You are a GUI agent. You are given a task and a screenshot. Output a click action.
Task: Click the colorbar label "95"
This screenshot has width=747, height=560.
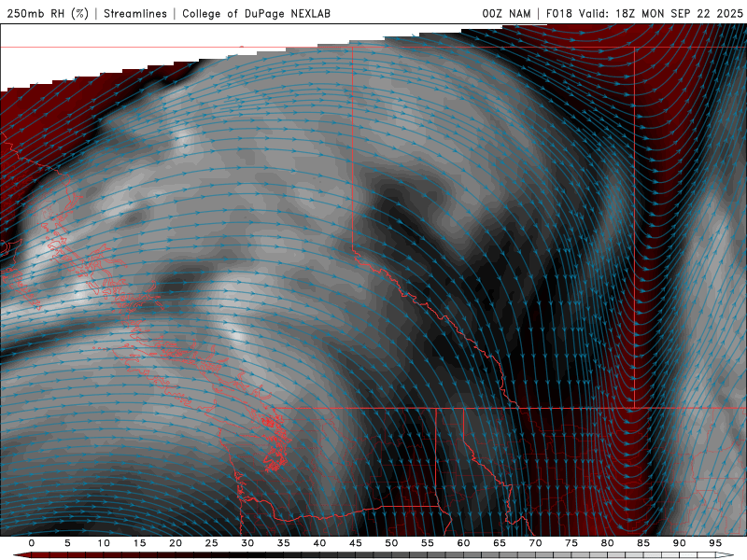(x=715, y=543)
